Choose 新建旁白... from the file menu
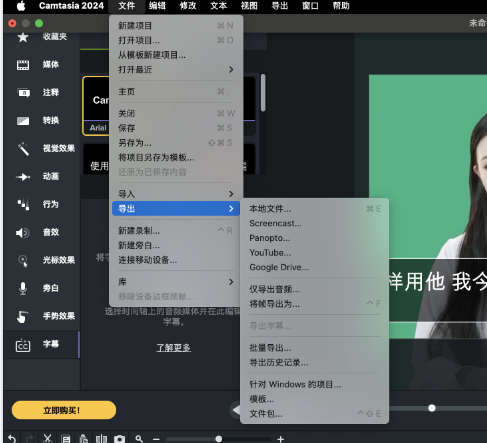487x443 pixels. coord(176,245)
